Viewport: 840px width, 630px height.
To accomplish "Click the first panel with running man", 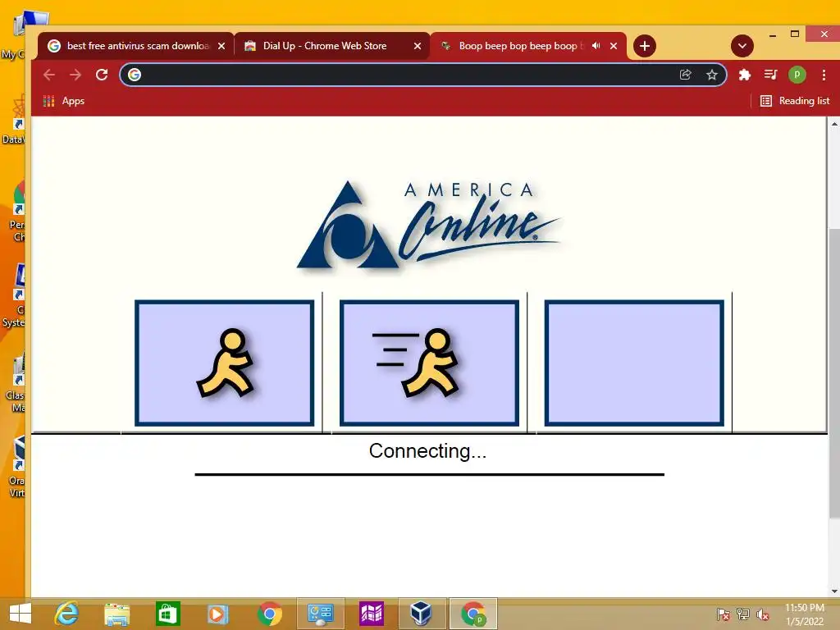I will pos(225,363).
